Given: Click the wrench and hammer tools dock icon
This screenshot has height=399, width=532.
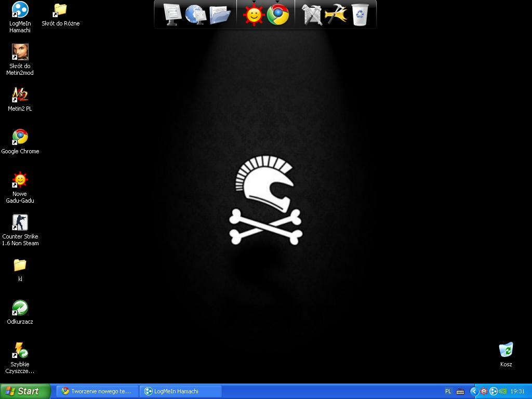Looking at the screenshot, I should [x=312, y=15].
